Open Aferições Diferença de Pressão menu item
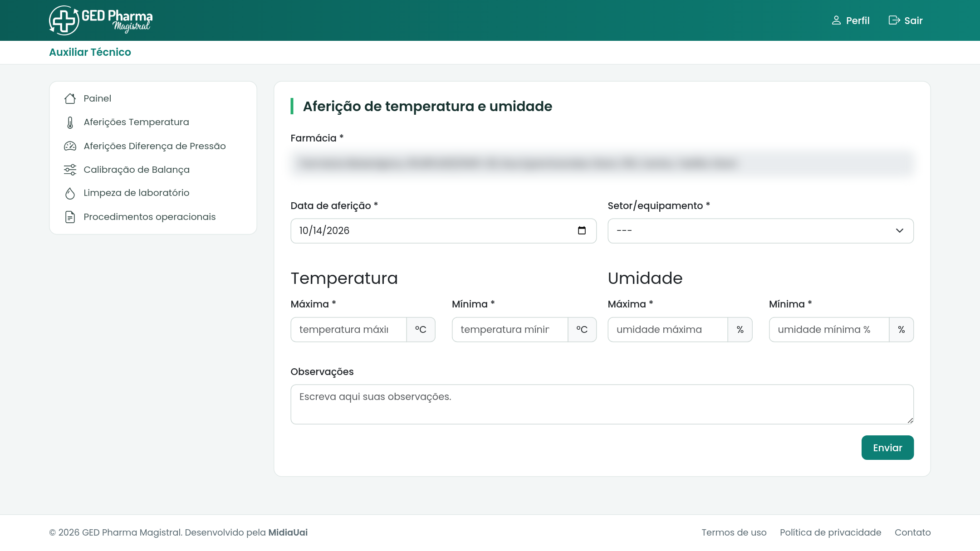Viewport: 980px width, 551px height. point(154,146)
